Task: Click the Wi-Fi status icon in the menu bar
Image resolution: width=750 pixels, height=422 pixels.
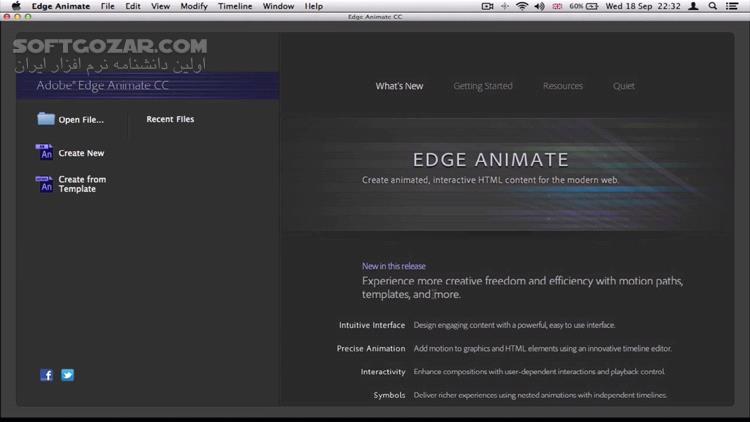Action: coord(522,6)
